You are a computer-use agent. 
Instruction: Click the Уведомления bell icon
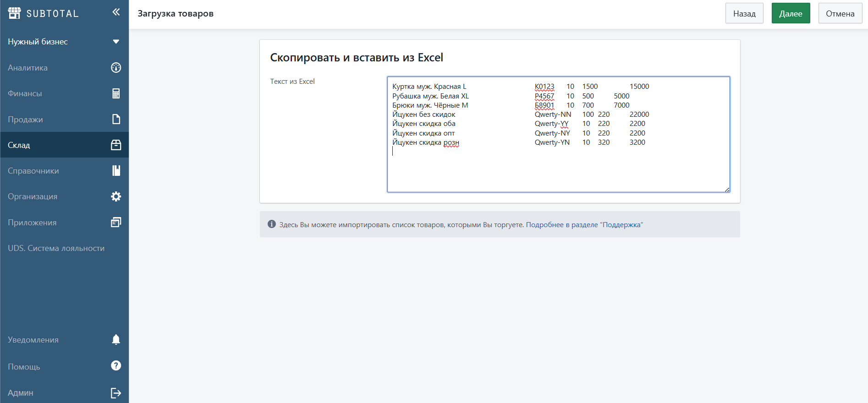pyautogui.click(x=116, y=339)
